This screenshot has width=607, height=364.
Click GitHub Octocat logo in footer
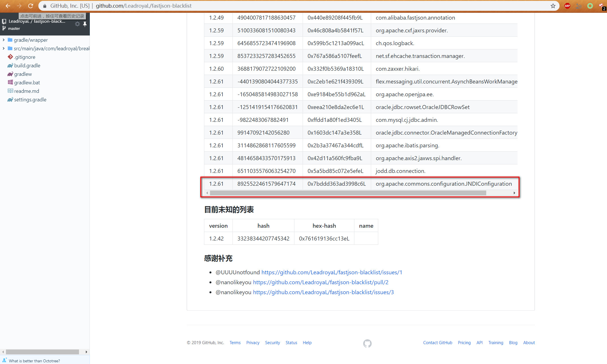367,343
